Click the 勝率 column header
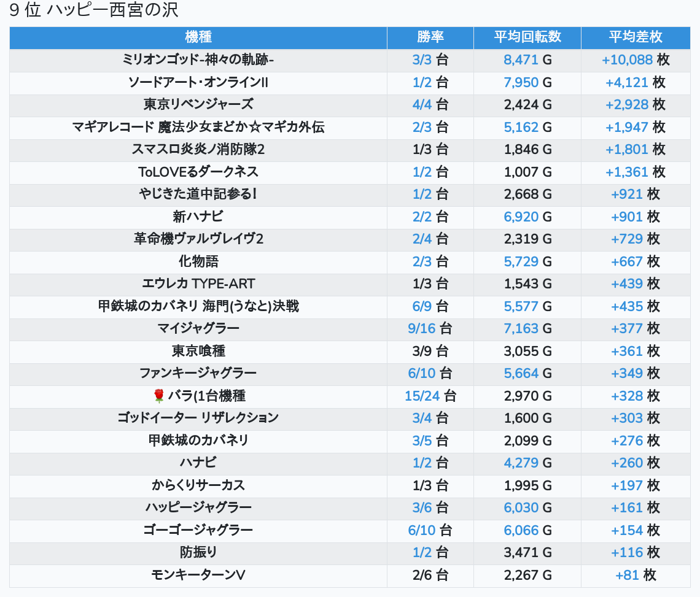Image resolution: width=700 pixels, height=597 pixels. tap(430, 37)
